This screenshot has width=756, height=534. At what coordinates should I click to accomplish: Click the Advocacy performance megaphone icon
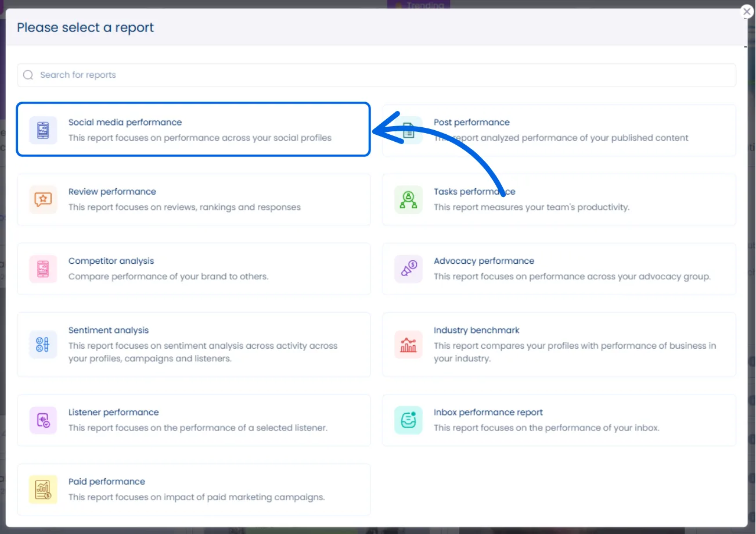[x=408, y=268]
